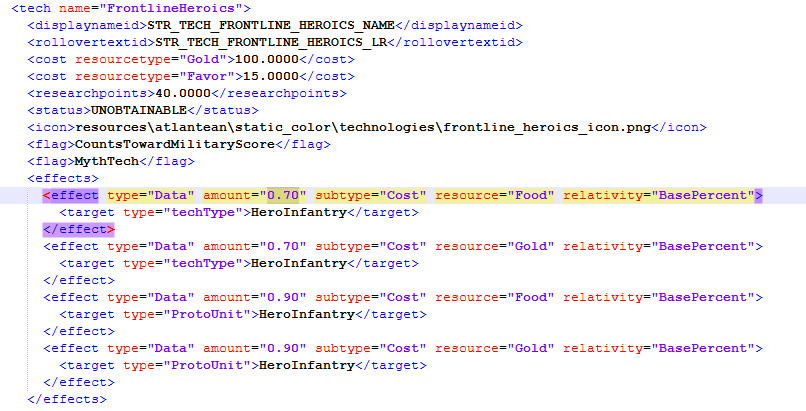Click "Food" resource in the 0.90 effect line
Viewport: 806px width, 411px height.
coord(531,297)
